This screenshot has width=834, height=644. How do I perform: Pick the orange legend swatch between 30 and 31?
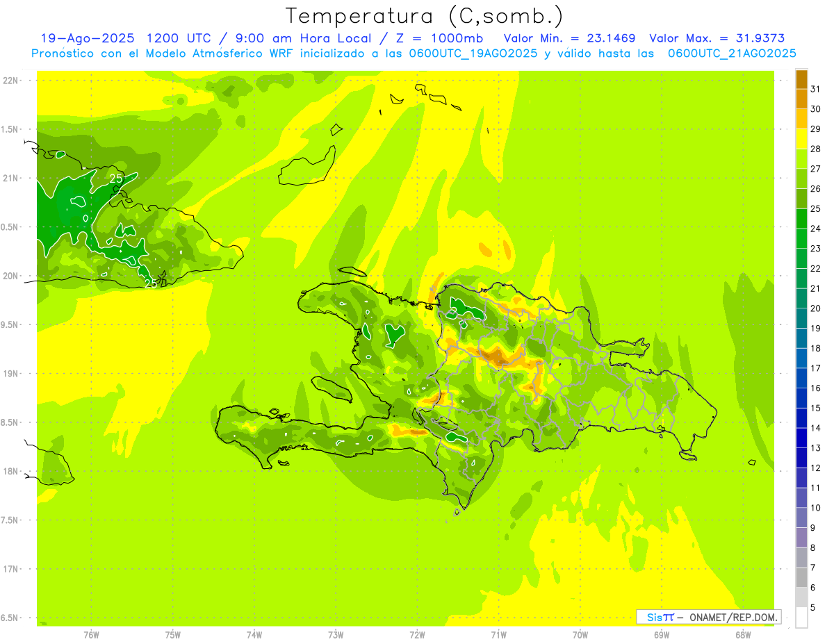click(801, 99)
